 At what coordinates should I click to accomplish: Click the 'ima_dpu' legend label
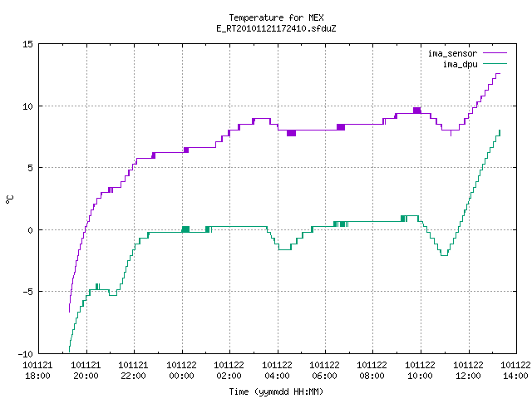coord(460,64)
